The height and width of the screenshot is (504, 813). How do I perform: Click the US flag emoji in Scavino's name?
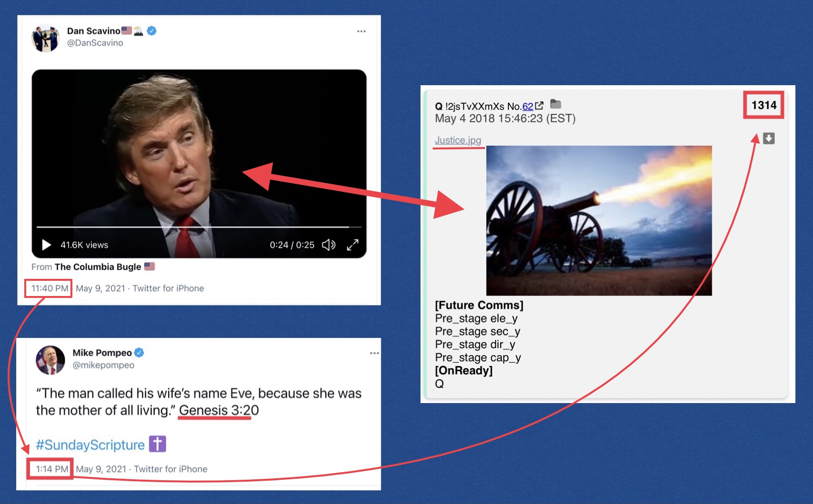coord(126,30)
